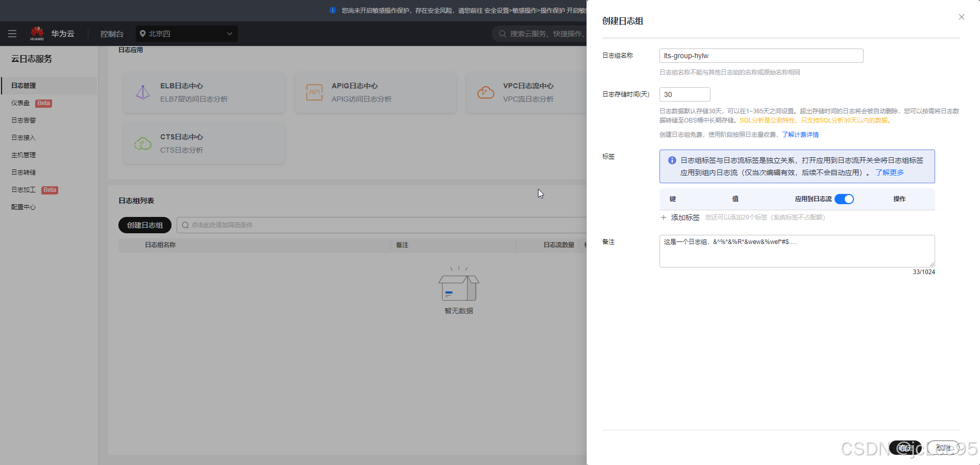Open the 了解计费详情 link
980x465 pixels.
800,135
